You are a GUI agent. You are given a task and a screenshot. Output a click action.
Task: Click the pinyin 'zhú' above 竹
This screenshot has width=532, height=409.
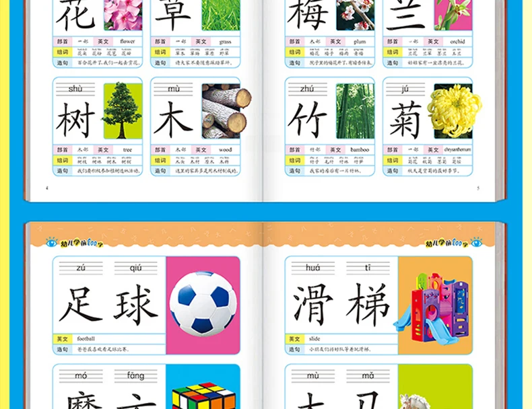click(x=306, y=89)
